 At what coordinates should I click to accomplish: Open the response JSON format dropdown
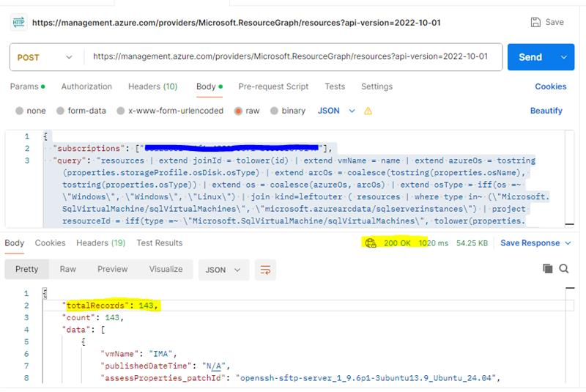click(223, 270)
